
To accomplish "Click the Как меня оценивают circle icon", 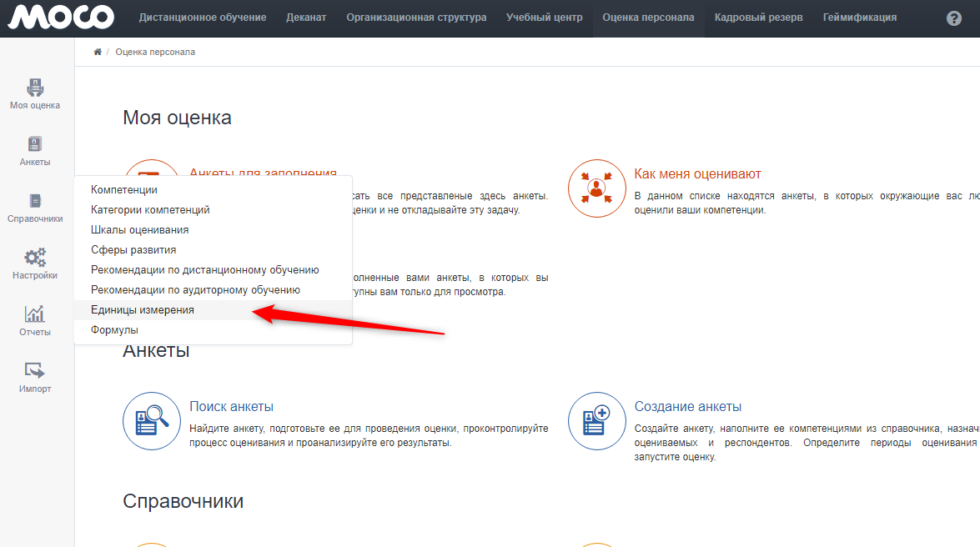I will click(597, 188).
